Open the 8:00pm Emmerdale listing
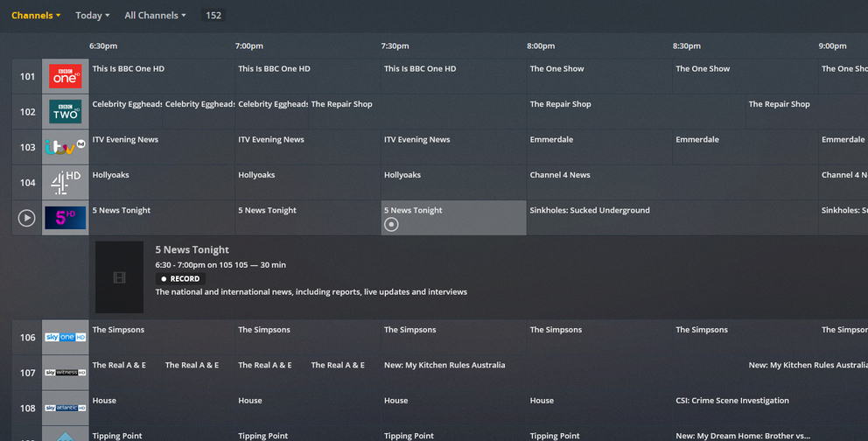Screen dimensions: 868x441 pyautogui.click(x=599, y=147)
